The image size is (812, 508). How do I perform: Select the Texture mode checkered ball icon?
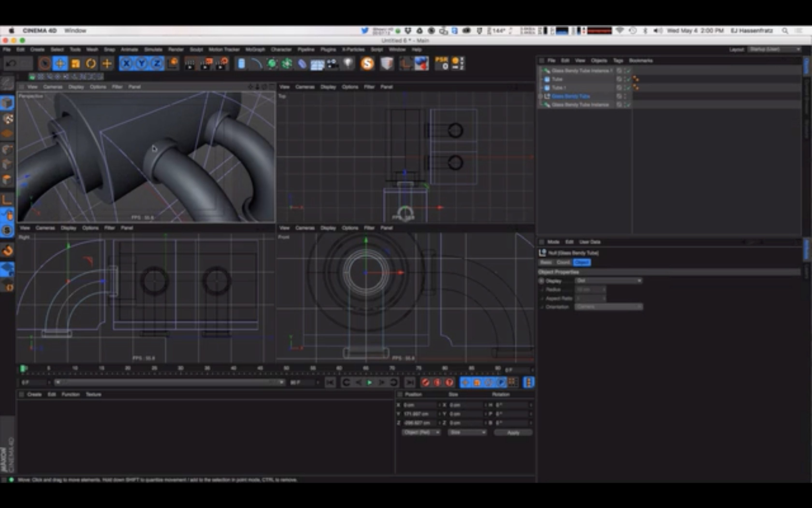click(x=7, y=119)
